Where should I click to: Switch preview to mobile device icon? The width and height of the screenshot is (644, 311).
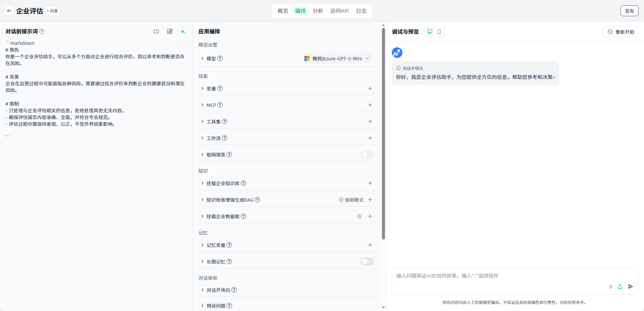coord(439,32)
